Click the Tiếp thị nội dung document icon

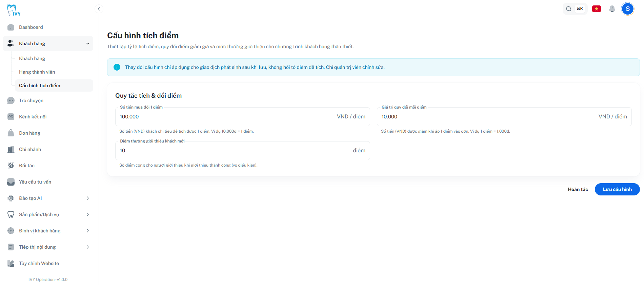[11, 247]
